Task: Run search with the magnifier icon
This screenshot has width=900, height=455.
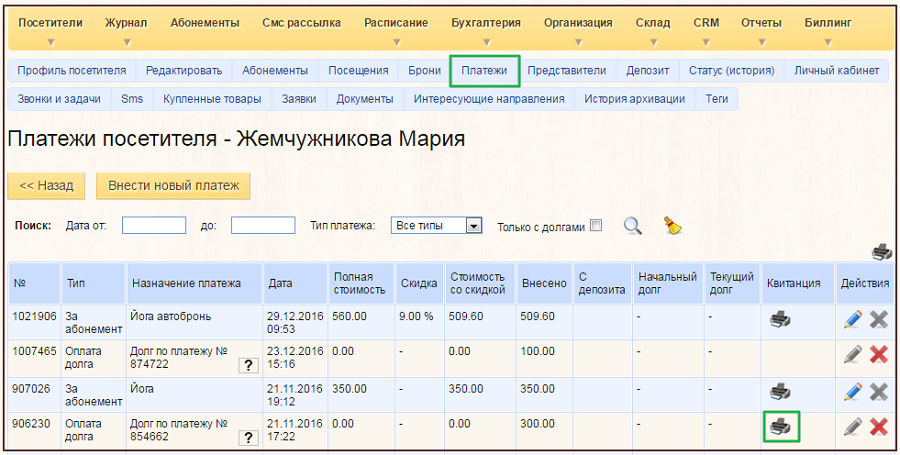Action: [x=633, y=225]
